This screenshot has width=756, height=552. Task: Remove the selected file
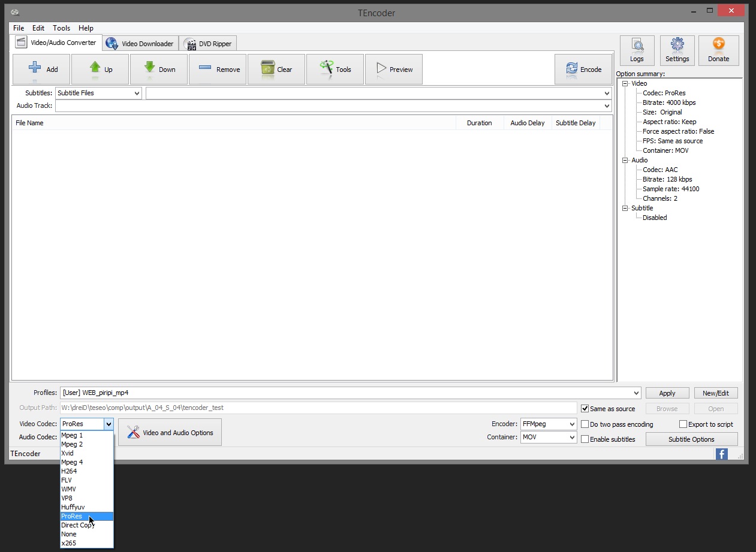[218, 70]
